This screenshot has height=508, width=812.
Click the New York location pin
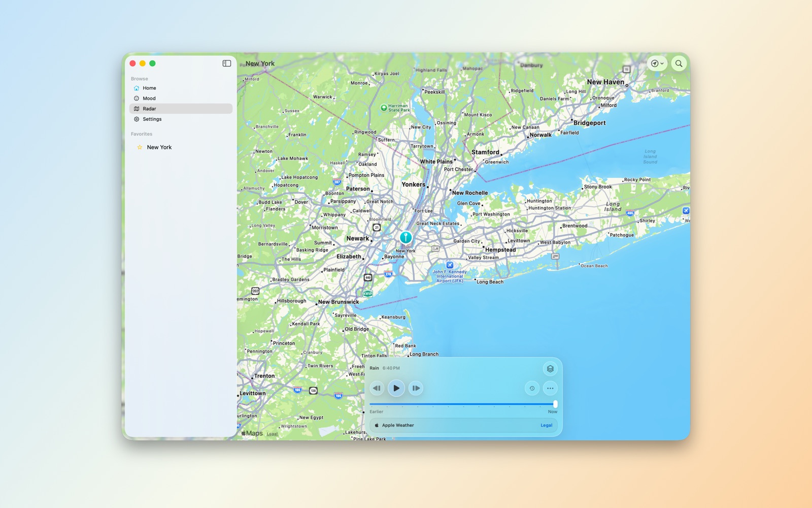point(405,237)
